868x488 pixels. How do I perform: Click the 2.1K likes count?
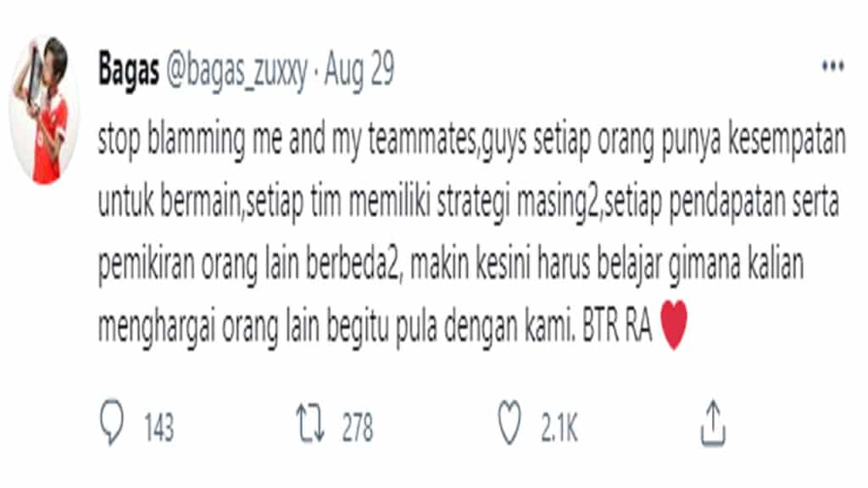(x=559, y=428)
